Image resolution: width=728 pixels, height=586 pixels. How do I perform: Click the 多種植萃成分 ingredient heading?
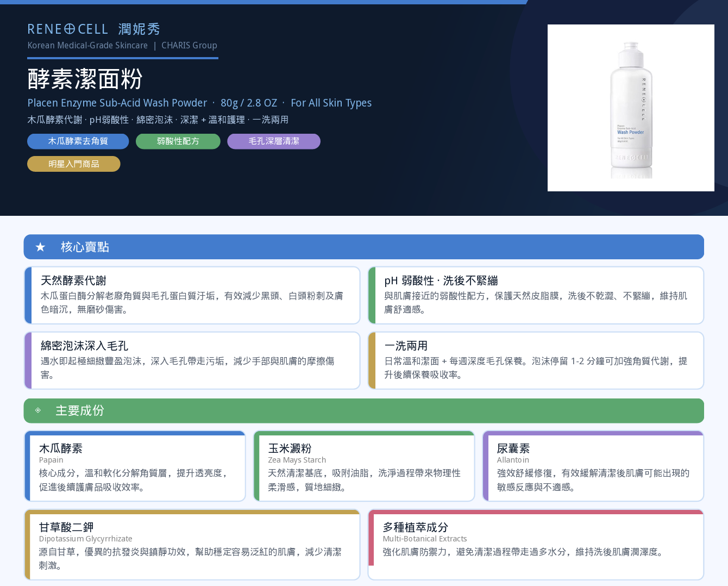[x=416, y=527]
